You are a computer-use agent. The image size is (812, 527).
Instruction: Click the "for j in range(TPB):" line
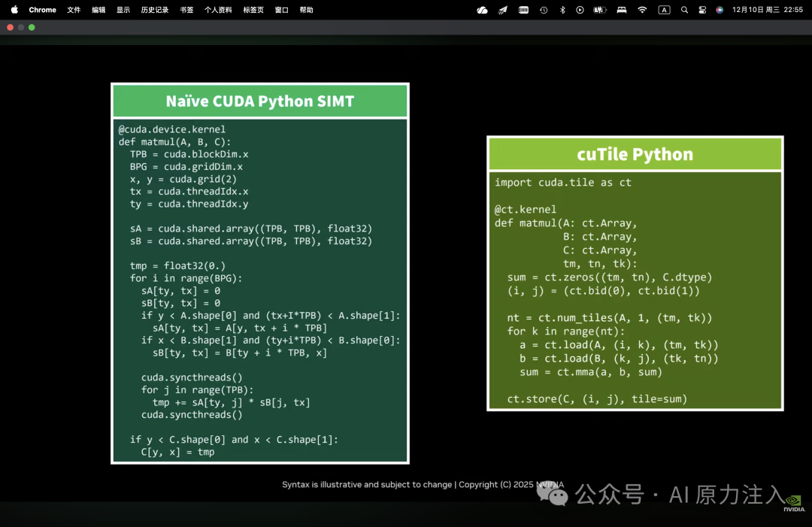point(197,390)
